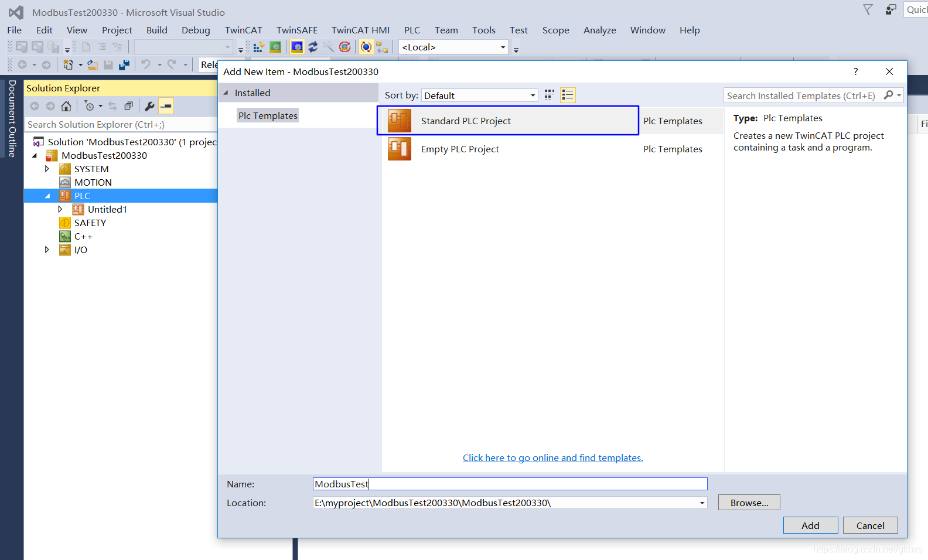Open the Sort by Default dropdown
This screenshot has width=928, height=560.
(479, 95)
